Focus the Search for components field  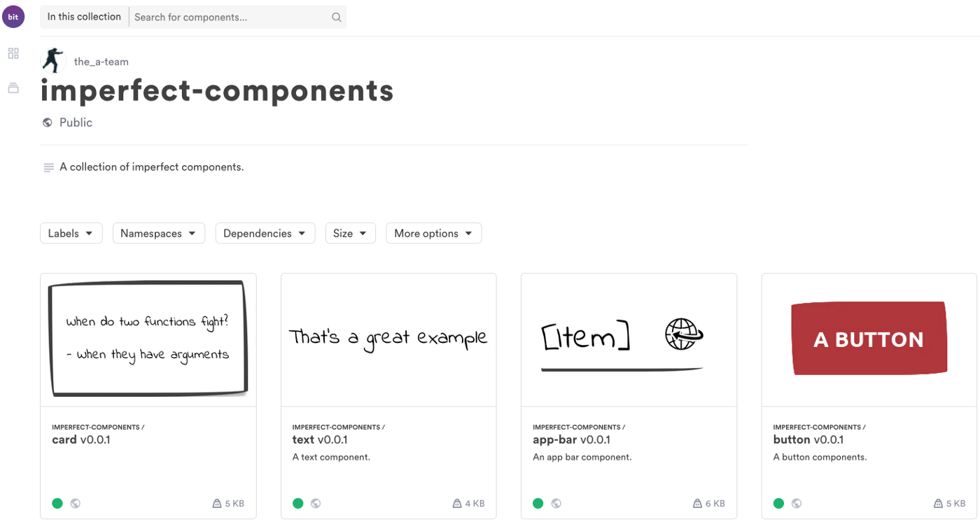(x=230, y=17)
